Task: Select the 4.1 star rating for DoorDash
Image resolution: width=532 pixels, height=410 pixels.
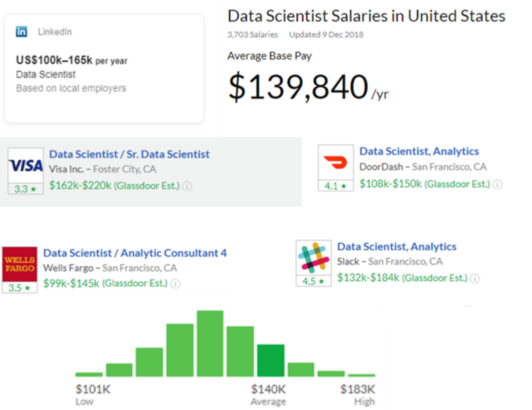Action: coord(334,186)
